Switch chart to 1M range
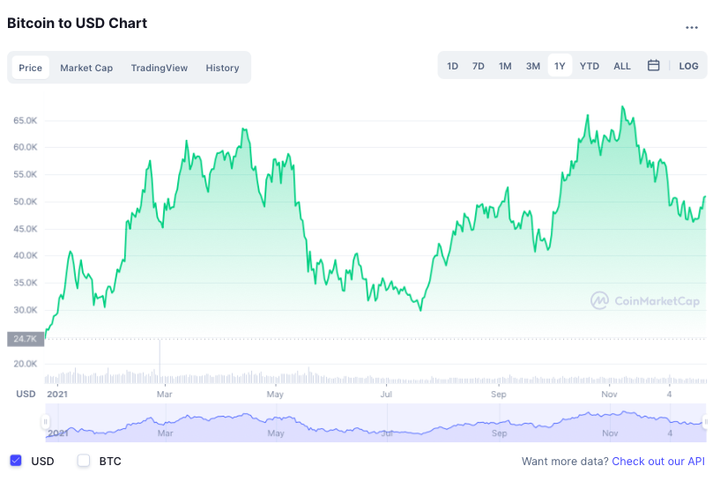This screenshot has width=720, height=494. 505,66
